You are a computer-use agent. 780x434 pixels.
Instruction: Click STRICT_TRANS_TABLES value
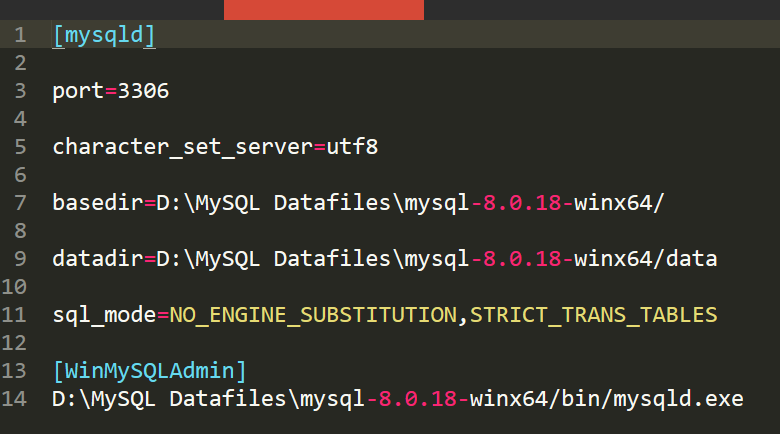coord(593,315)
